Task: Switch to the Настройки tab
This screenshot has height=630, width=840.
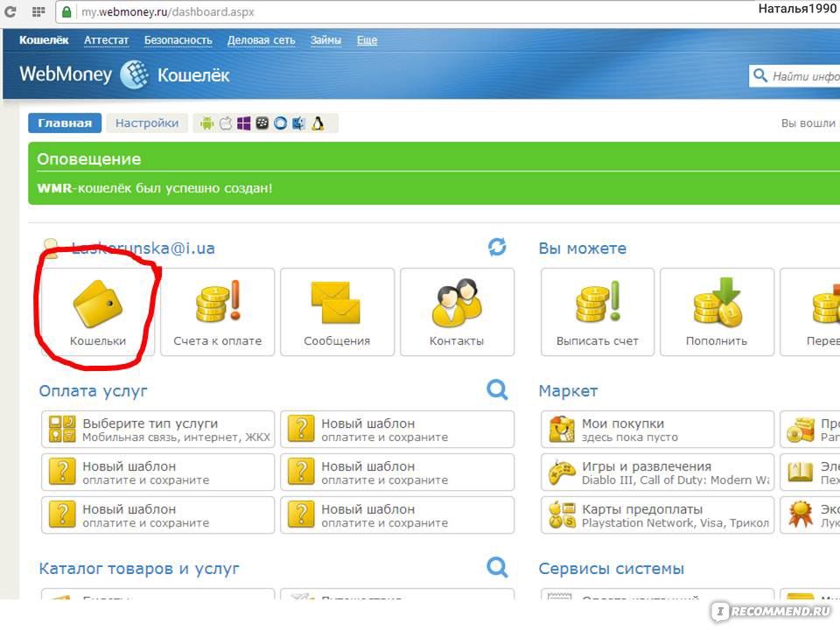Action: [x=147, y=123]
